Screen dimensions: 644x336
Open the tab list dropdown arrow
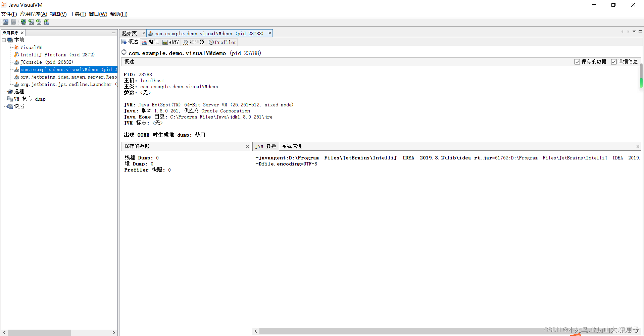tap(634, 31)
